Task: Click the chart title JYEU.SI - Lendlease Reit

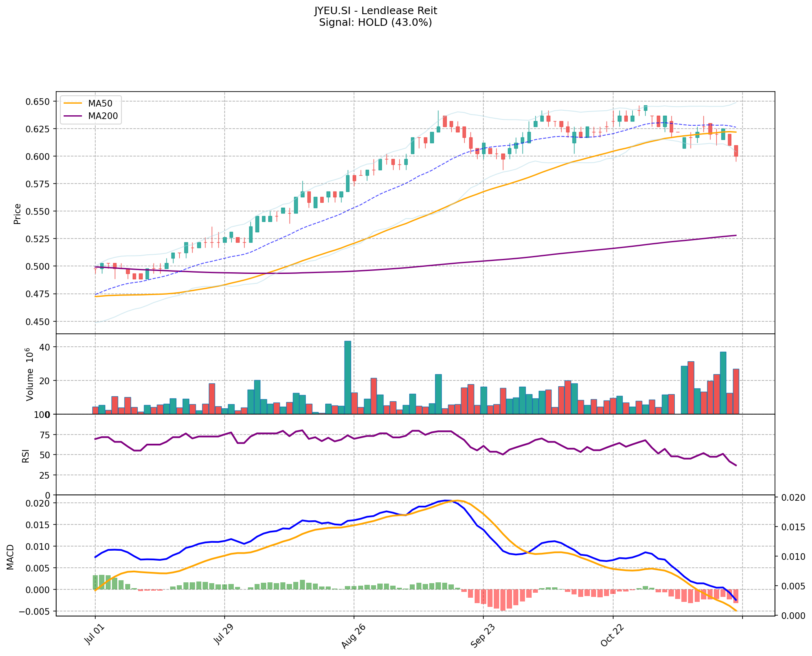Action: (376, 11)
